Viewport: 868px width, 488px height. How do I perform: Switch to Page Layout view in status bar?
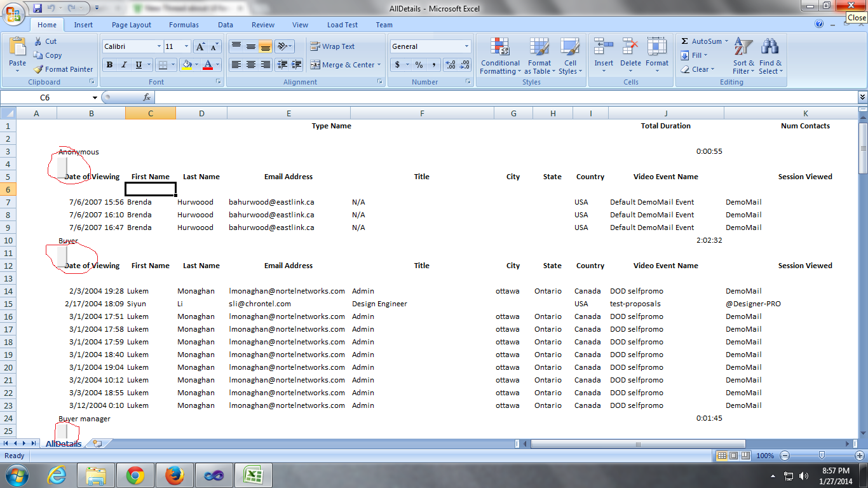pyautogui.click(x=733, y=456)
